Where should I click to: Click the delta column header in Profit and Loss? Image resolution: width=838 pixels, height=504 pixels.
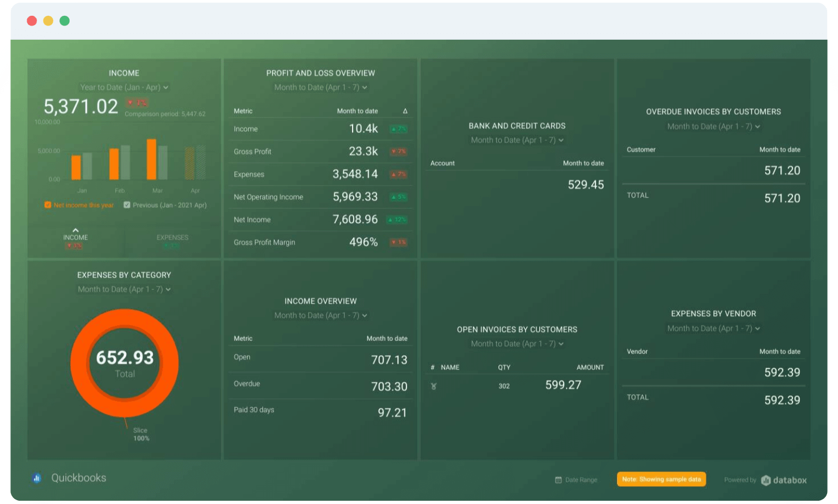tap(405, 110)
